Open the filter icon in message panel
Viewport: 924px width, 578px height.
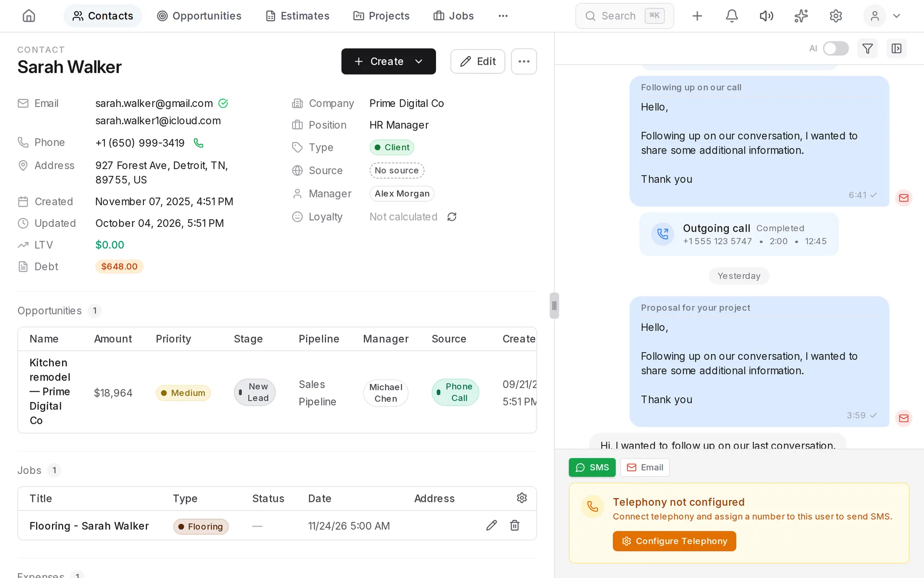867,49
